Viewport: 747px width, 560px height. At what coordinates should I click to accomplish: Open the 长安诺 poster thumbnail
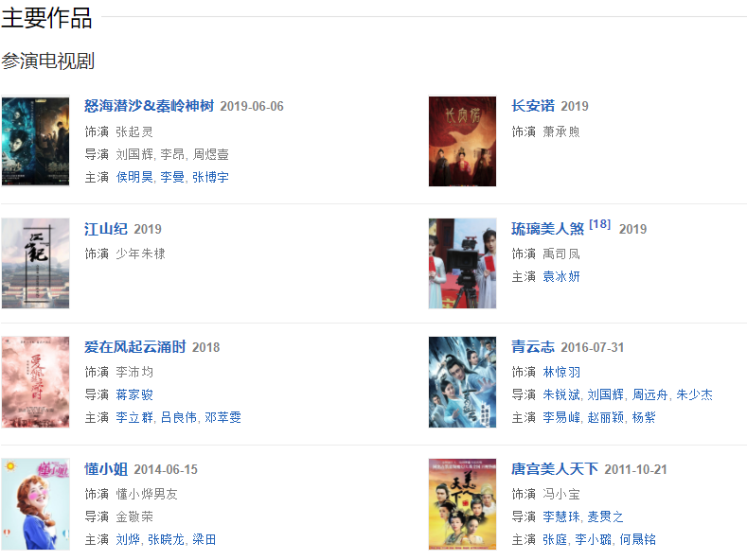coord(462,141)
